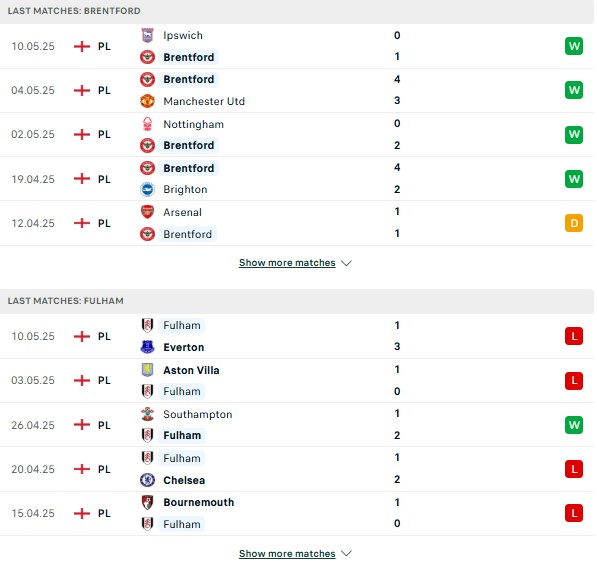This screenshot has width=597, height=570.
Task: Click the Ipswich club crest icon
Action: pos(147,35)
